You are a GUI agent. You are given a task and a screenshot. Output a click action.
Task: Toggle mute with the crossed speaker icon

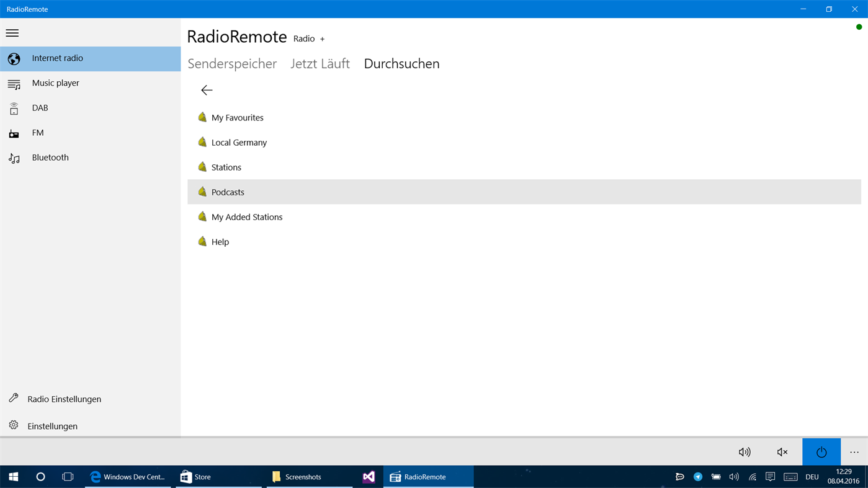click(x=782, y=451)
